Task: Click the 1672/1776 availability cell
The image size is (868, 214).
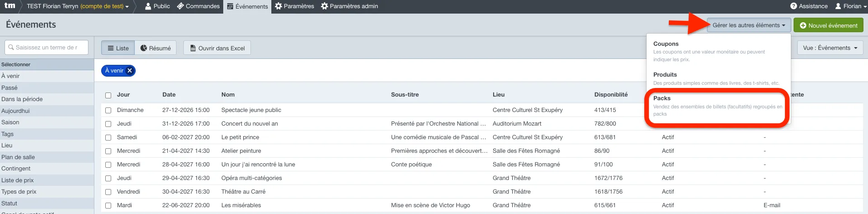Action: click(608, 178)
